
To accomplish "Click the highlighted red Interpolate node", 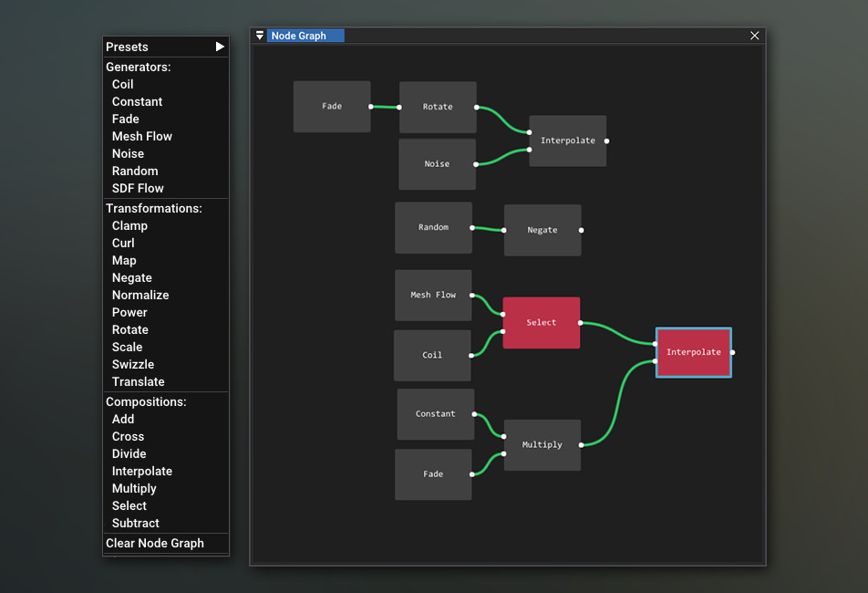I will pyautogui.click(x=693, y=352).
